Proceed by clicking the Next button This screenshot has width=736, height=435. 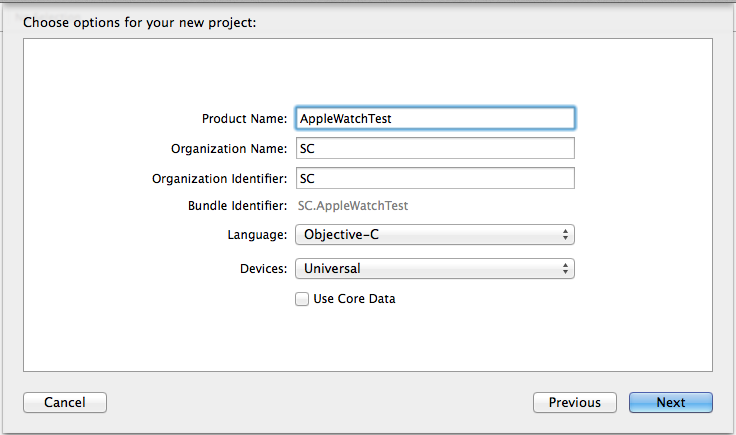coord(670,402)
